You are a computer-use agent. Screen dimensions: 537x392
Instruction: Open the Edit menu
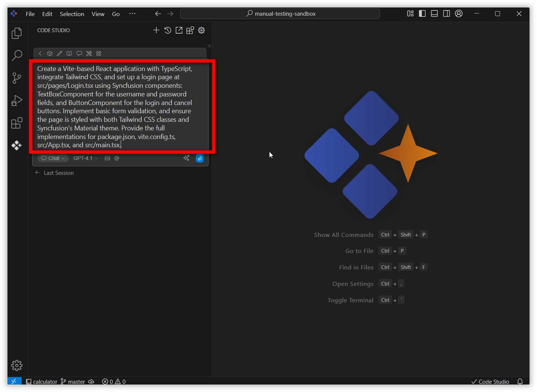pyautogui.click(x=47, y=14)
